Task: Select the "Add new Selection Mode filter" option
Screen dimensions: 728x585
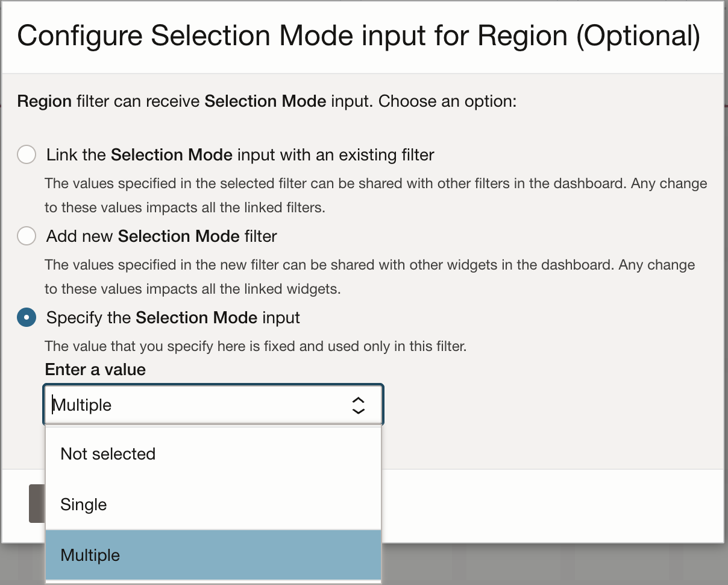Action: tap(27, 236)
